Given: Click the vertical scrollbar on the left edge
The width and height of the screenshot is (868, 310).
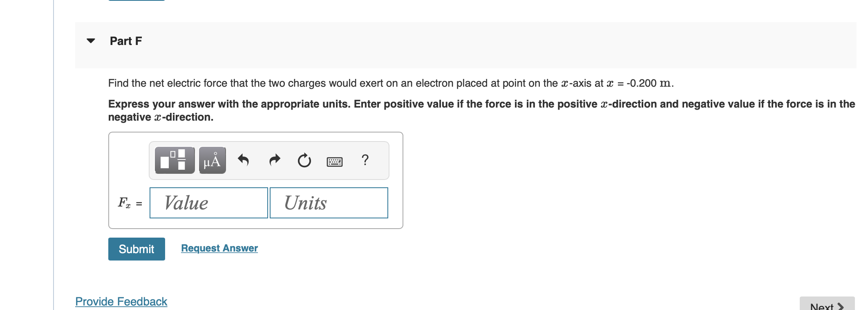Looking at the screenshot, I should coord(54,155).
